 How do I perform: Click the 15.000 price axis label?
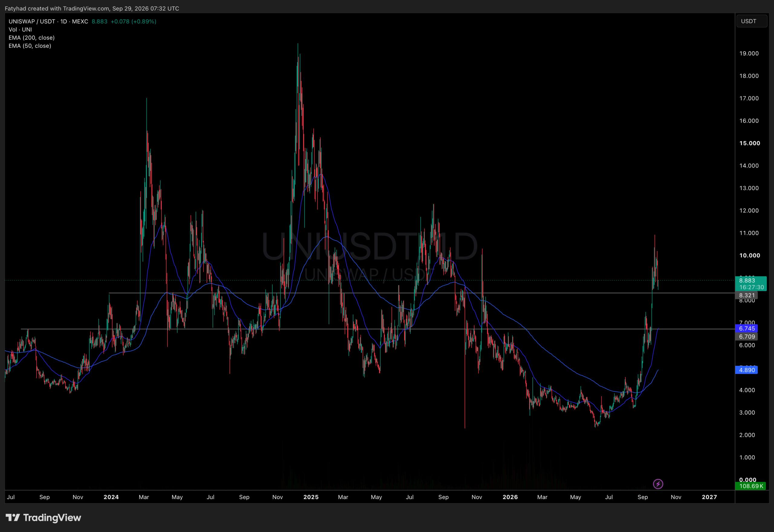pos(750,143)
